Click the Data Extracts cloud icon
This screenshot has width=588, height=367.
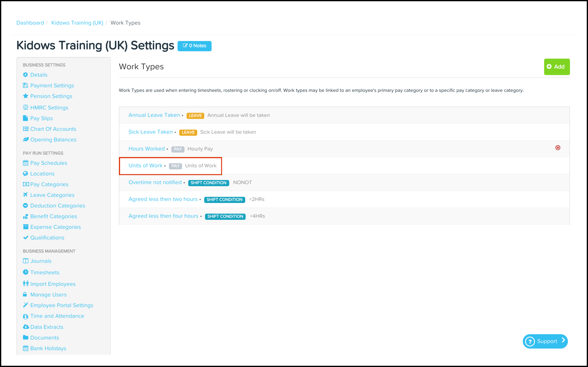pyautogui.click(x=25, y=327)
